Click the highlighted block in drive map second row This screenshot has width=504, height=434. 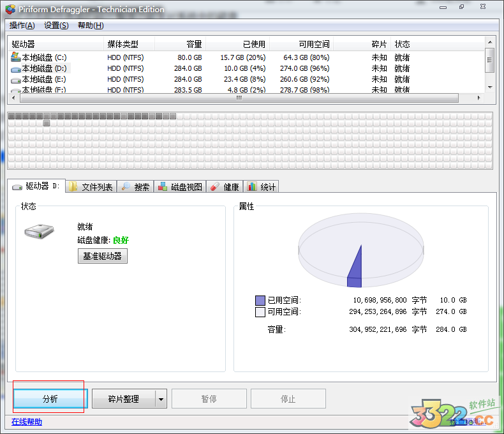tap(47, 123)
